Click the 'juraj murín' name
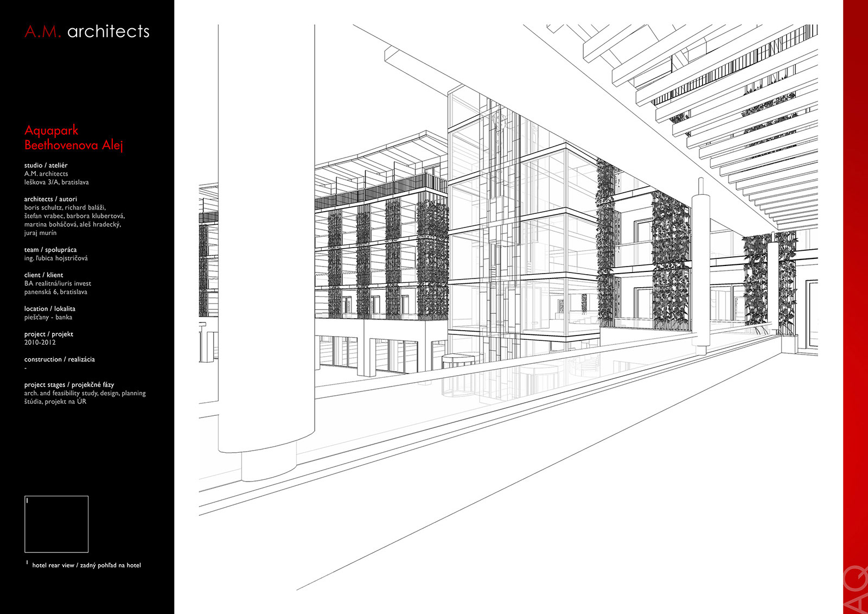This screenshot has height=614, width=868. point(40,233)
